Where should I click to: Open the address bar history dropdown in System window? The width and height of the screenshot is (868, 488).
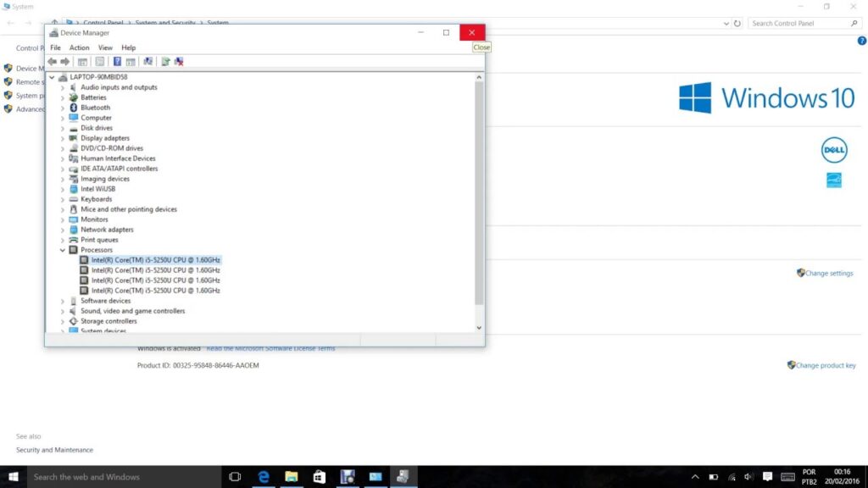[x=726, y=23]
